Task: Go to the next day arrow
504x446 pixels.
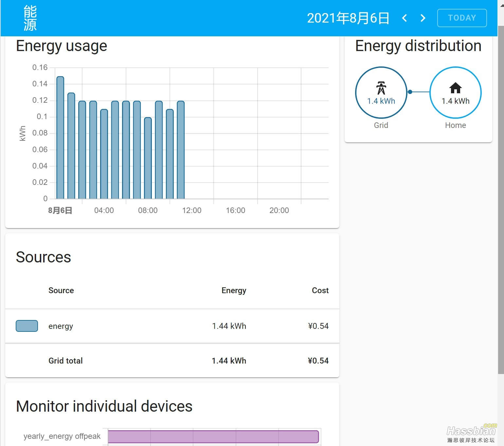Action: pyautogui.click(x=423, y=18)
